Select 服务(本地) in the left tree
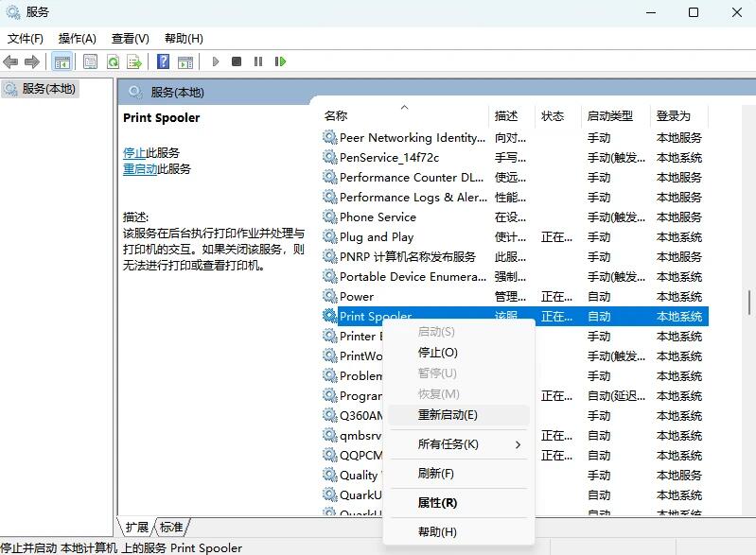Viewport: 756px width, 555px height. pyautogui.click(x=49, y=88)
